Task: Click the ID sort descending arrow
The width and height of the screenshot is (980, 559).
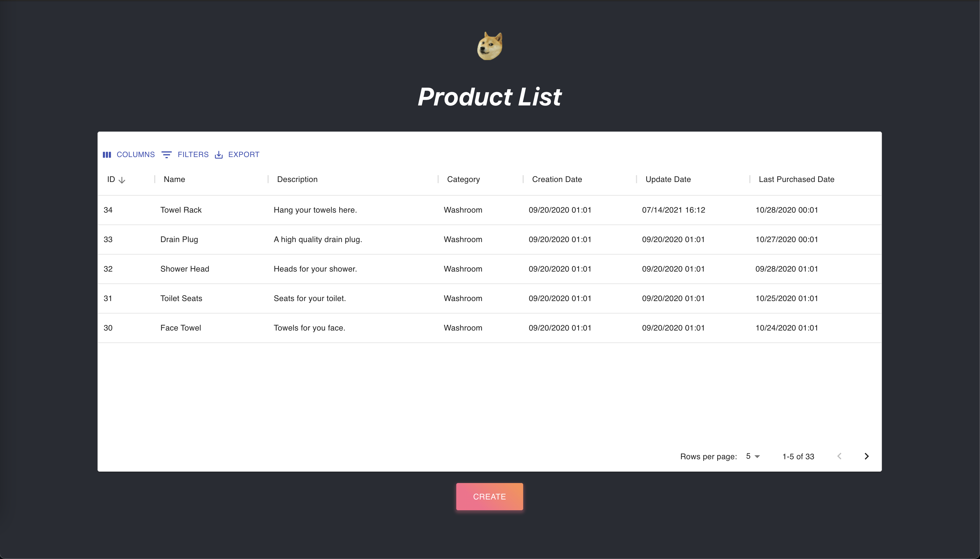Action: (x=122, y=180)
